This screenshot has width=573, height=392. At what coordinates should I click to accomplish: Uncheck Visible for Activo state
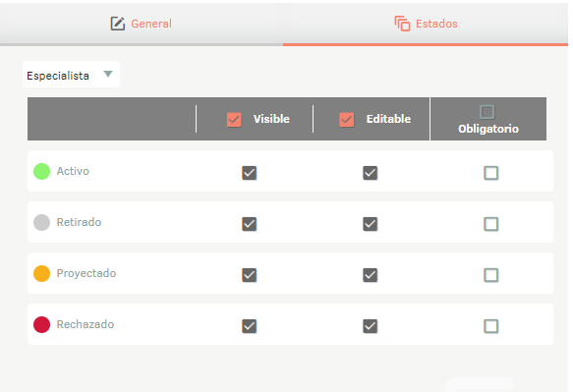point(250,173)
